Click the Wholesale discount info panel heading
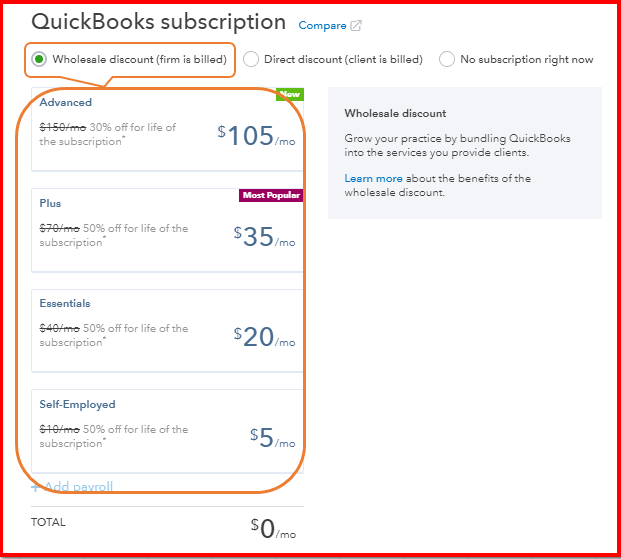Screen dimensions: 621x559 (x=395, y=113)
